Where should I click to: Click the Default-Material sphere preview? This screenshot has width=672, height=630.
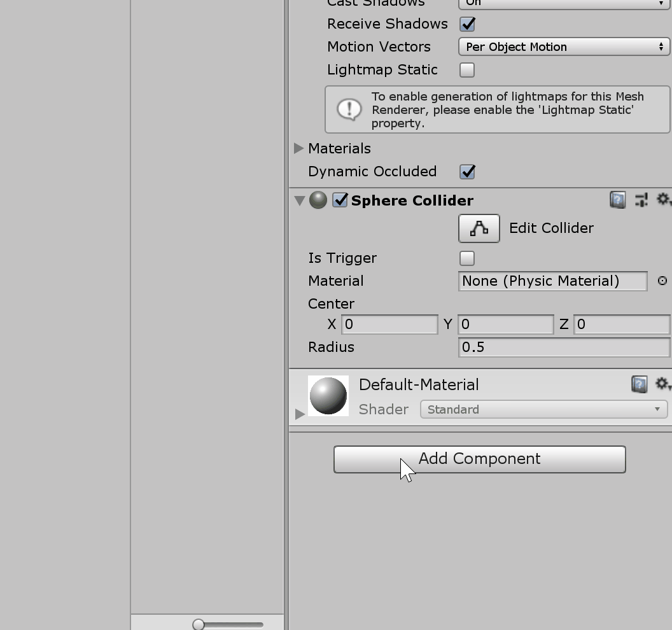point(328,395)
